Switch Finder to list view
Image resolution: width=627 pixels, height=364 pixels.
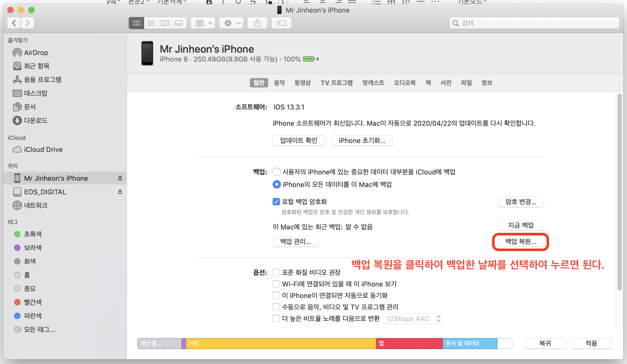click(x=151, y=23)
